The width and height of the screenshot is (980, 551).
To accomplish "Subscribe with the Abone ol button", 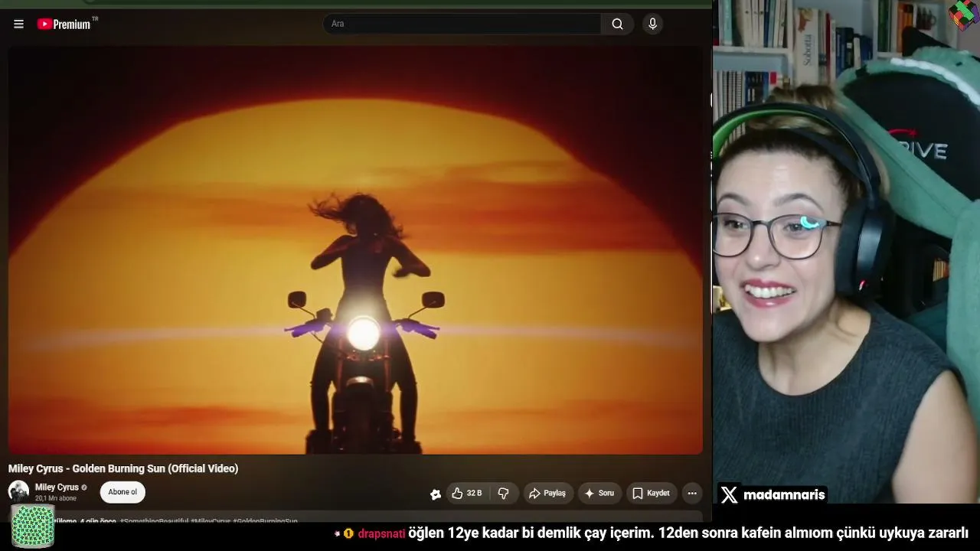I will (x=122, y=492).
